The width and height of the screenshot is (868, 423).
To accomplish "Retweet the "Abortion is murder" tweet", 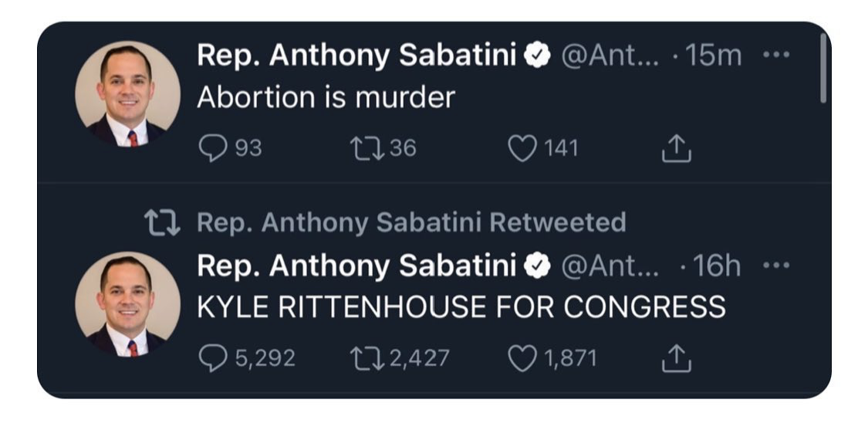I will 363,148.
